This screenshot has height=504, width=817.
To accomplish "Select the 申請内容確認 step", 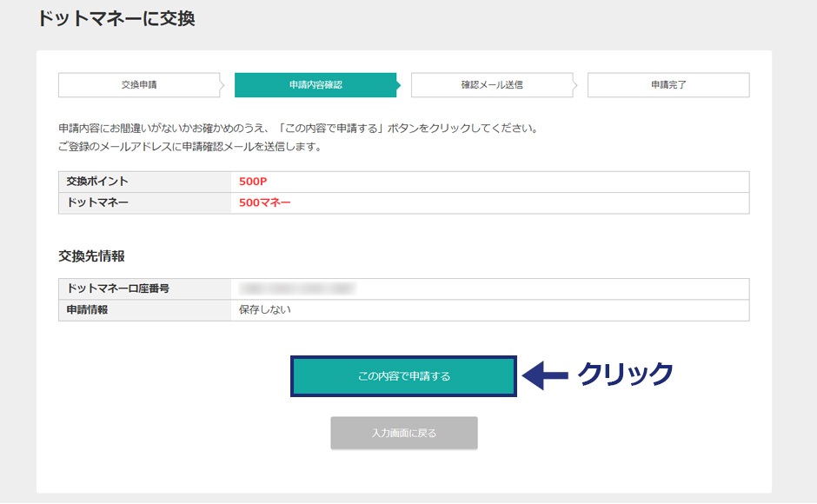I will [316, 85].
